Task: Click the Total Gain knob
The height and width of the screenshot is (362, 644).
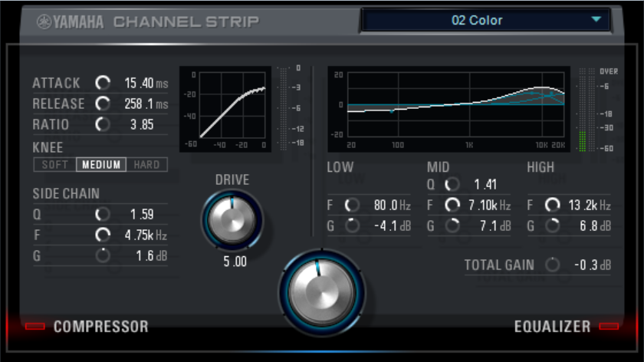Action: coord(553,265)
